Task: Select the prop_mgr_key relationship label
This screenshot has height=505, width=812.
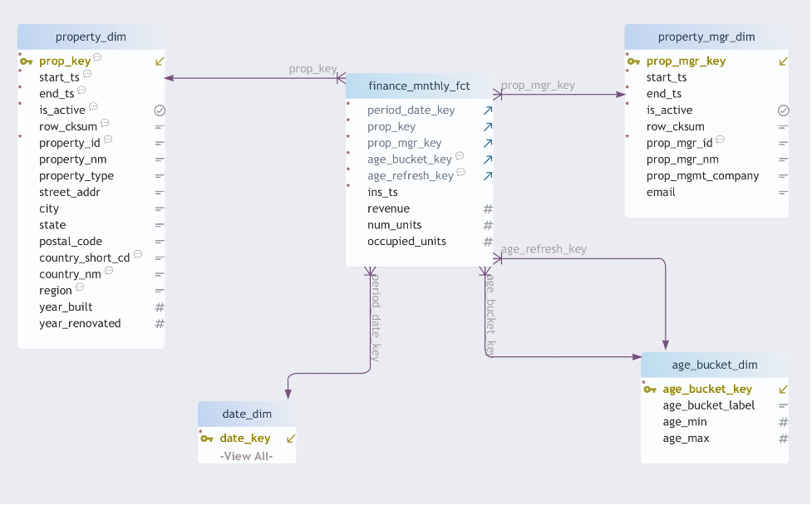Action: (538, 85)
